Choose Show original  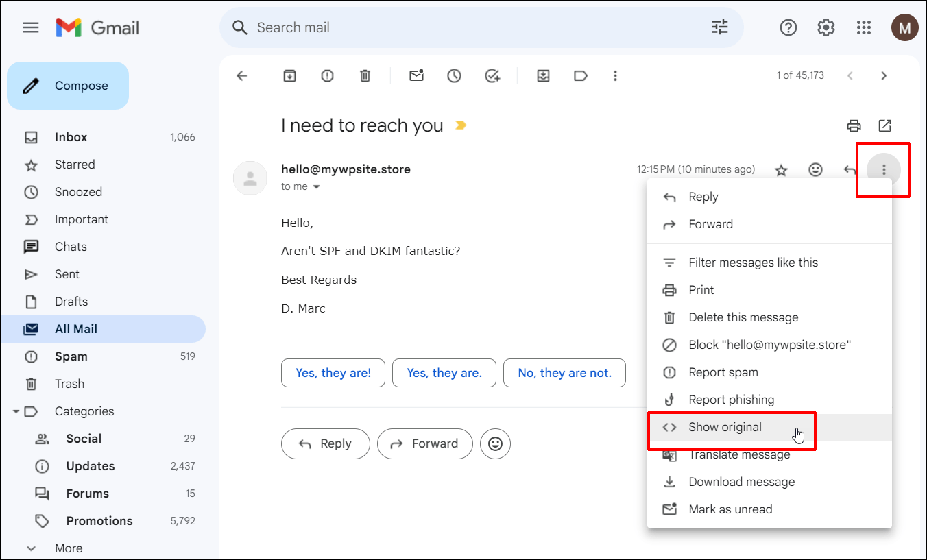click(x=769, y=427)
